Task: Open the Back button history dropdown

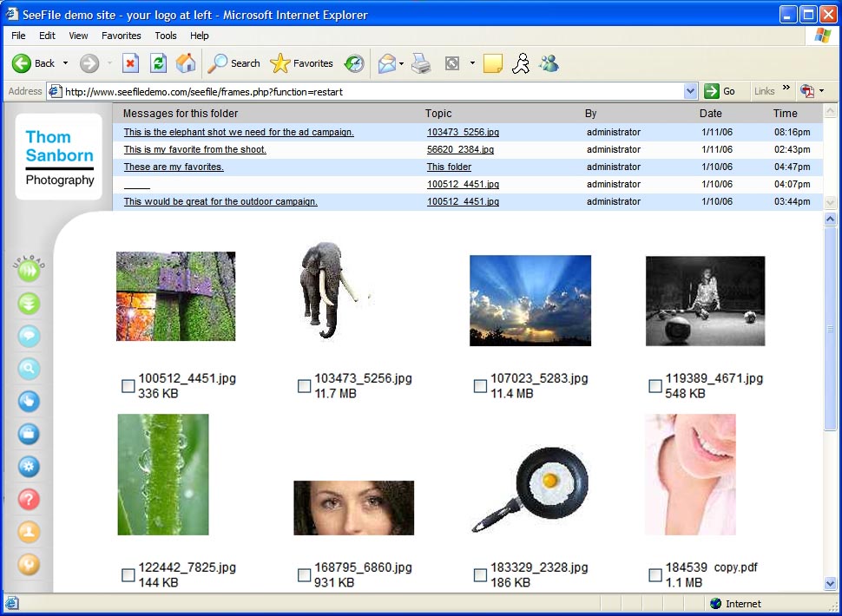Action: [x=65, y=63]
